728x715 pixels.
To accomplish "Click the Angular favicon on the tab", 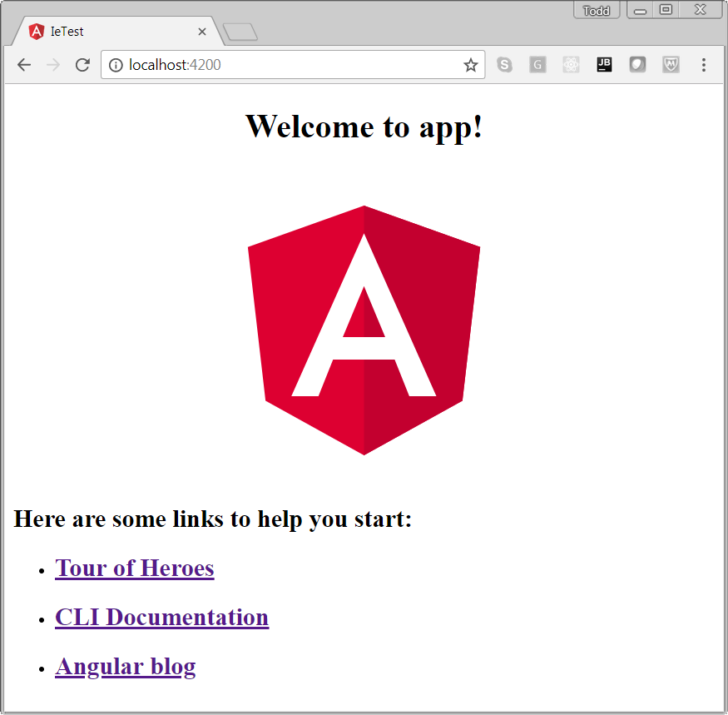I will [37, 32].
